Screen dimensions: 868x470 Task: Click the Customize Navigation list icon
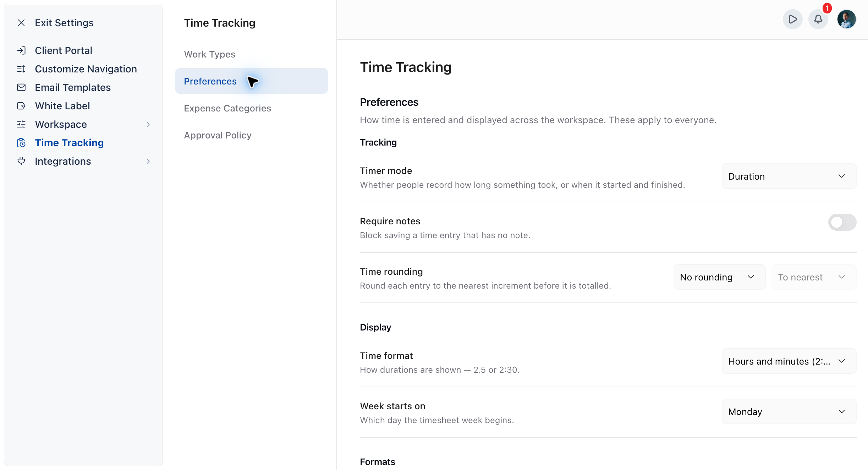[21, 69]
